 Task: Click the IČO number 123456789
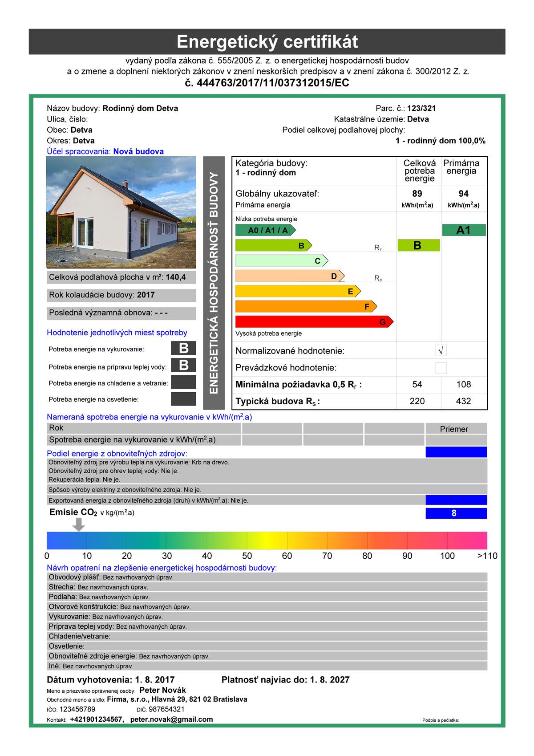(x=77, y=709)
